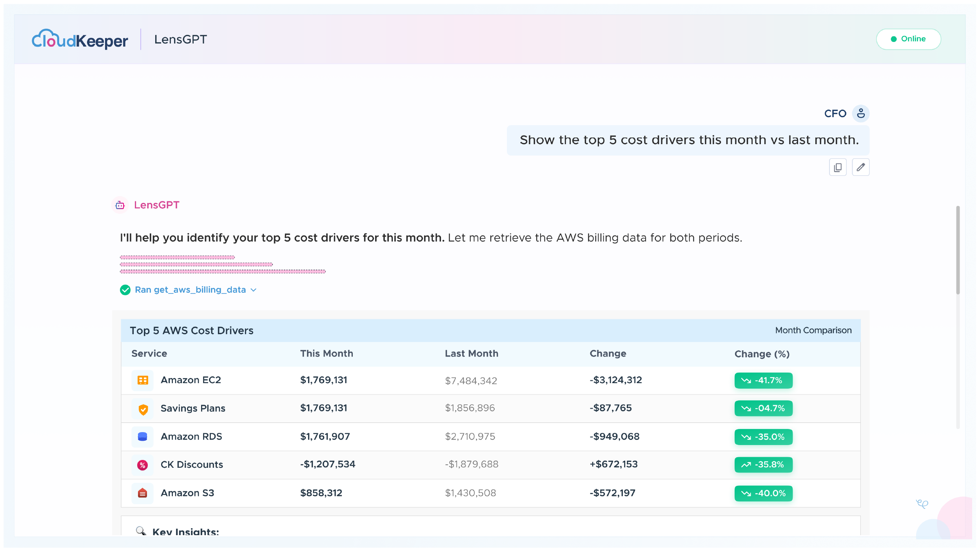The width and height of the screenshot is (980, 552).
Task: Click the -$1,207,534 this month value
Action: point(328,464)
